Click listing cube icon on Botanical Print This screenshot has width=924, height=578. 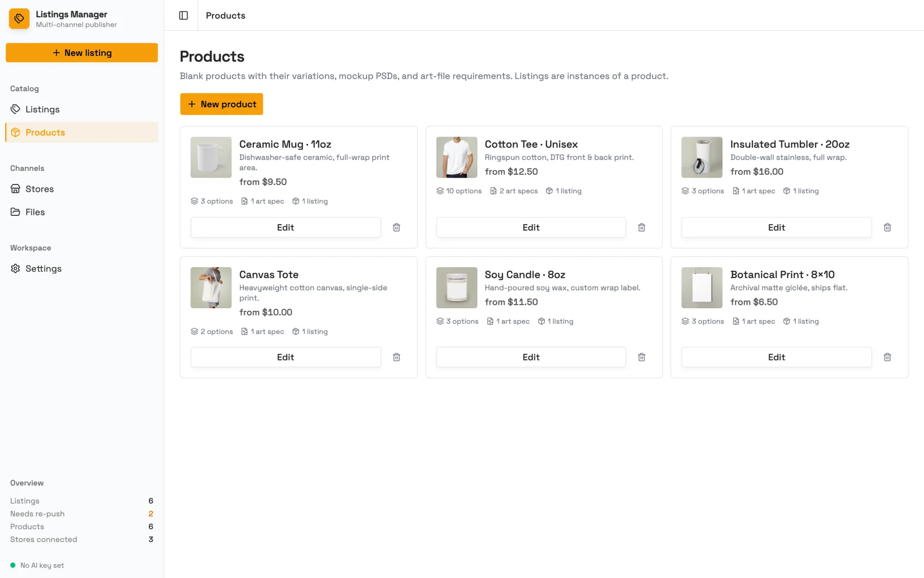click(x=786, y=321)
